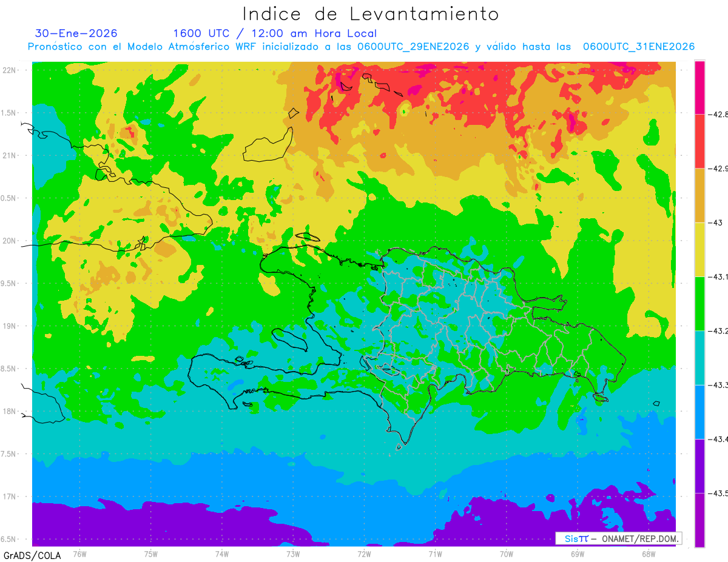This screenshot has height=562, width=728.
Task: Click the magenta swatch atop the color scale
Action: coord(699,87)
